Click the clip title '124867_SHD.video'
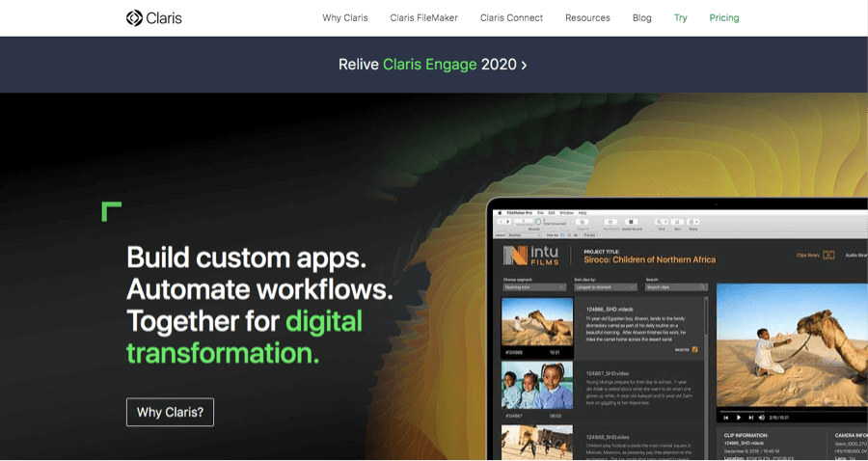This screenshot has height=461, width=868. pyautogui.click(x=608, y=373)
